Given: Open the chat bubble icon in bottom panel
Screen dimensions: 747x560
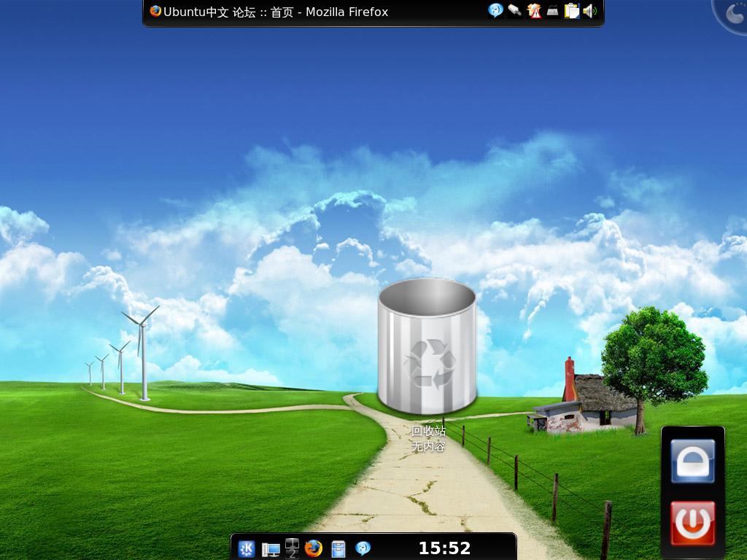Looking at the screenshot, I should (x=363, y=548).
